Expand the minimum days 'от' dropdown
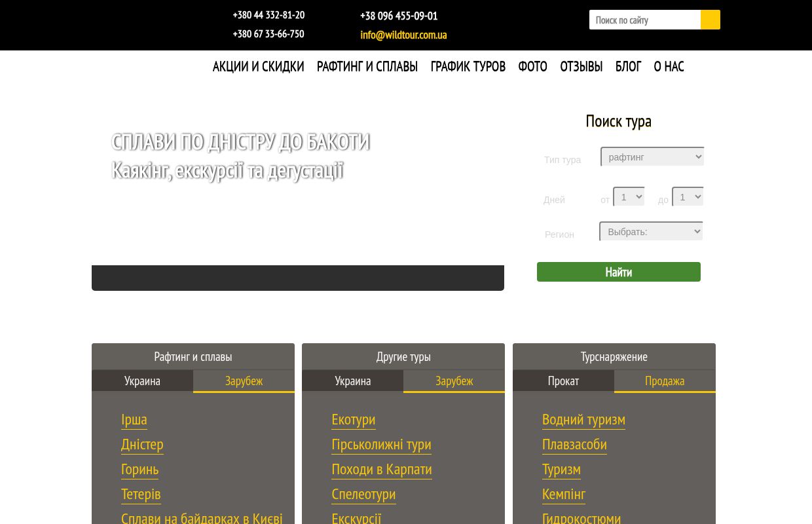The height and width of the screenshot is (524, 812). [629, 196]
